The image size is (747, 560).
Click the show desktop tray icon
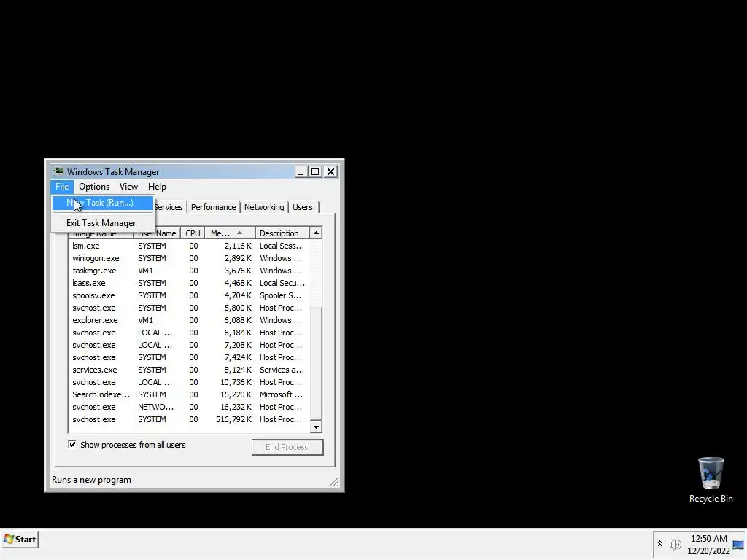(738, 545)
